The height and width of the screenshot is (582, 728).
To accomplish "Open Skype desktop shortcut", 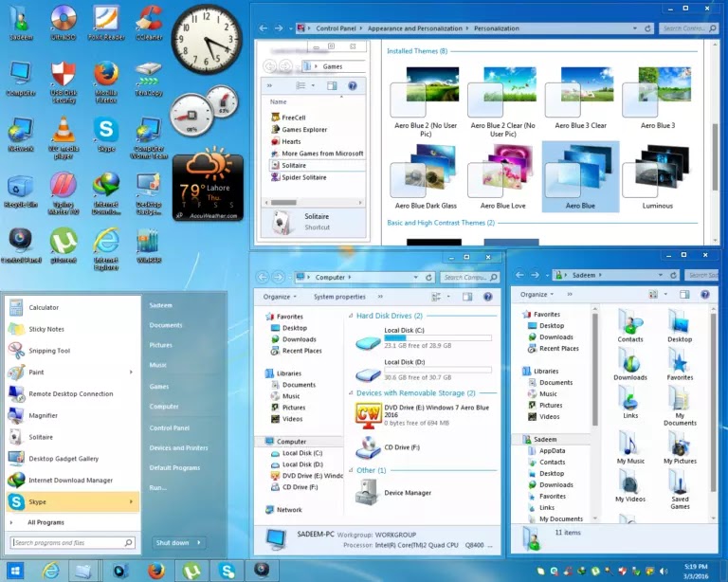I will click(x=106, y=135).
